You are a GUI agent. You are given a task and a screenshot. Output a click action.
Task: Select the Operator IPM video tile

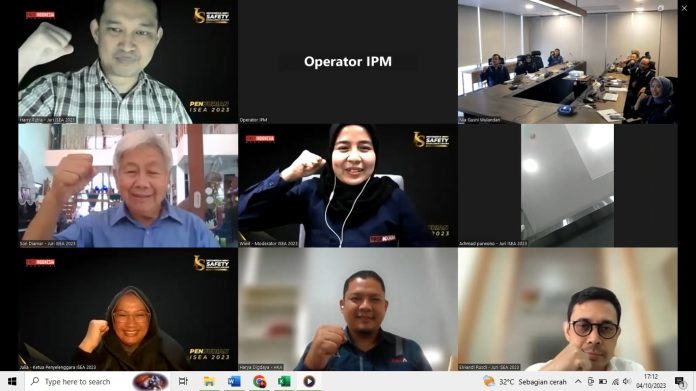click(x=348, y=62)
